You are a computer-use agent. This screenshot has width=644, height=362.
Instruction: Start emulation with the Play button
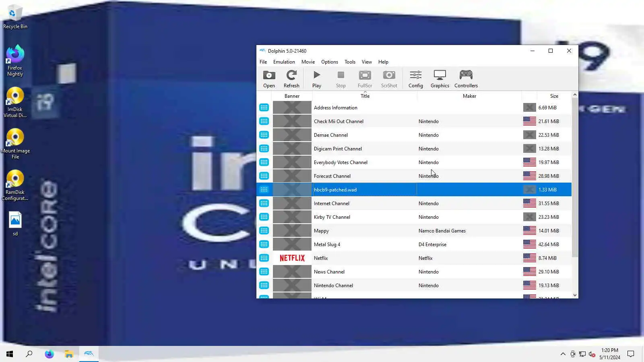tap(317, 79)
